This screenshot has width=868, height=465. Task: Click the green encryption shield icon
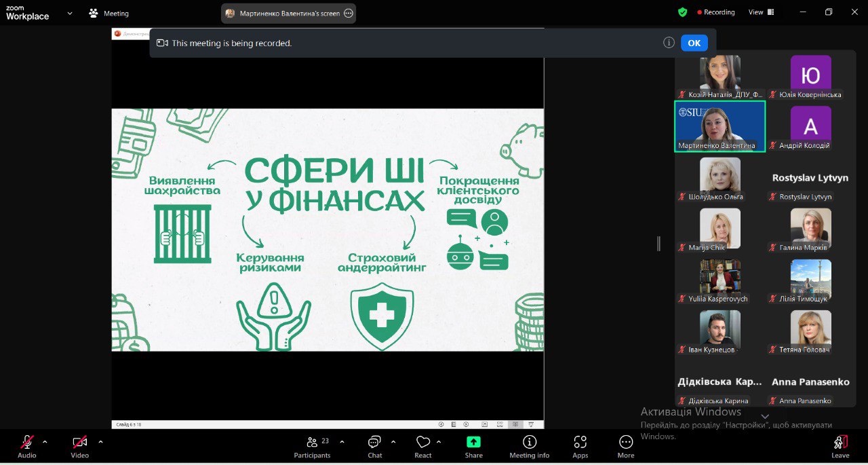pyautogui.click(x=682, y=12)
